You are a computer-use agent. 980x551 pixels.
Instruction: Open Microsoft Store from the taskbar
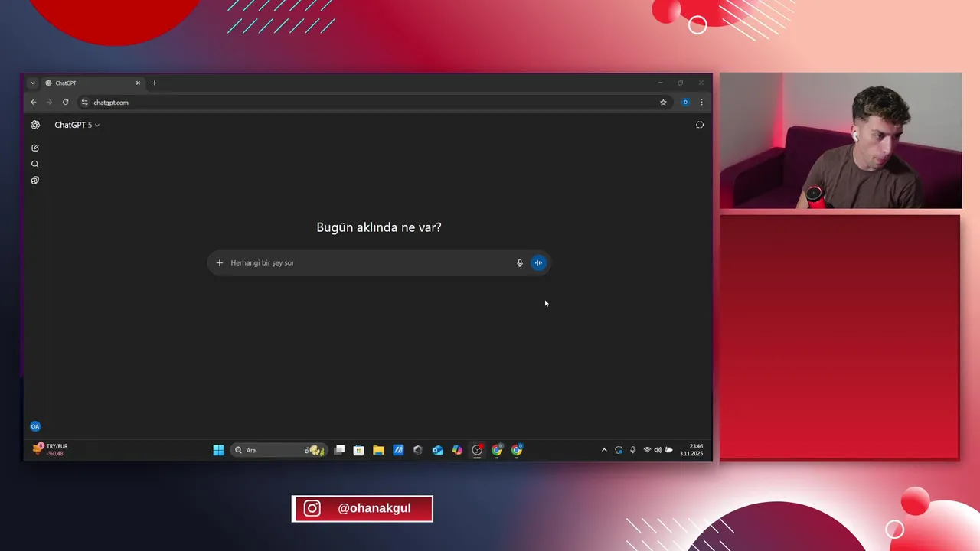coord(358,450)
